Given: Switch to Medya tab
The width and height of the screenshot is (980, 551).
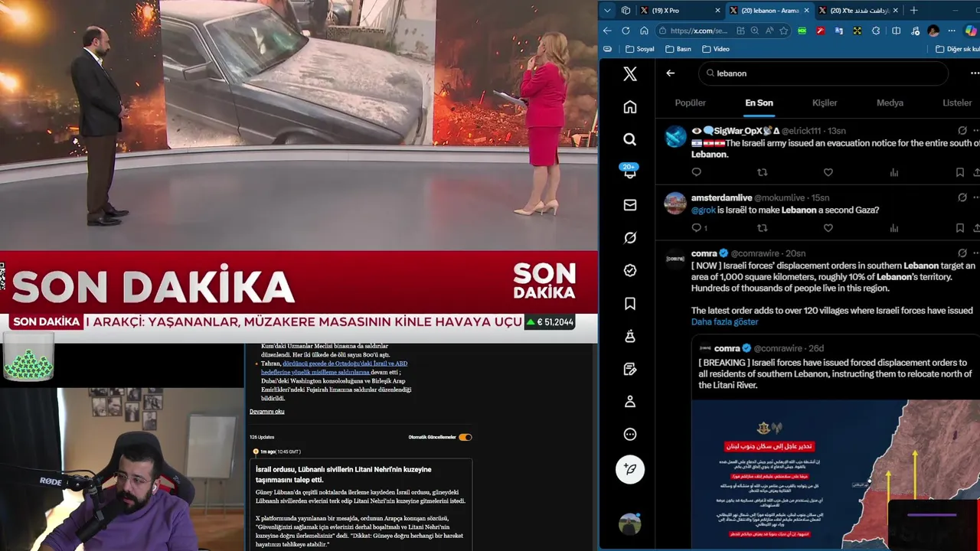Looking at the screenshot, I should [x=890, y=103].
